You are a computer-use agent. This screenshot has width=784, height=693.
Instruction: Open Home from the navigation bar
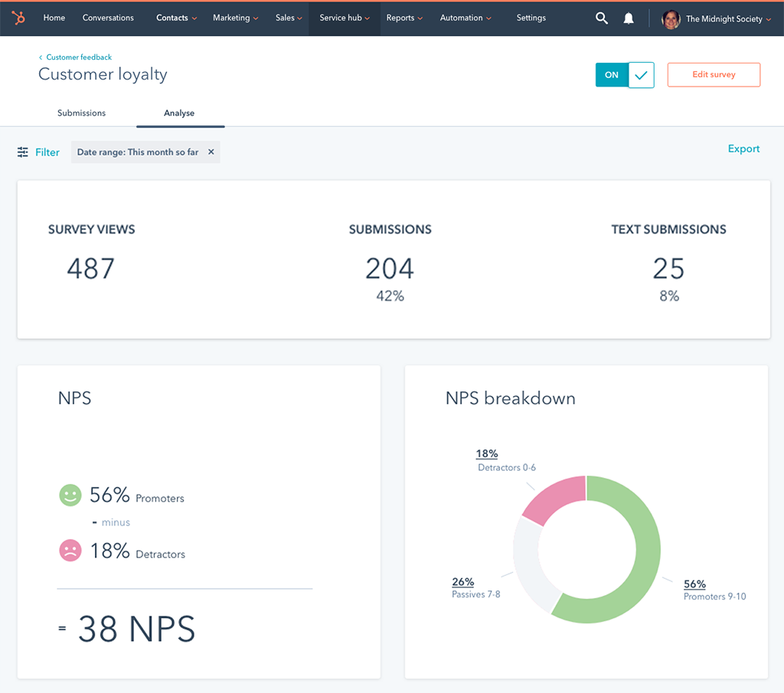54,18
